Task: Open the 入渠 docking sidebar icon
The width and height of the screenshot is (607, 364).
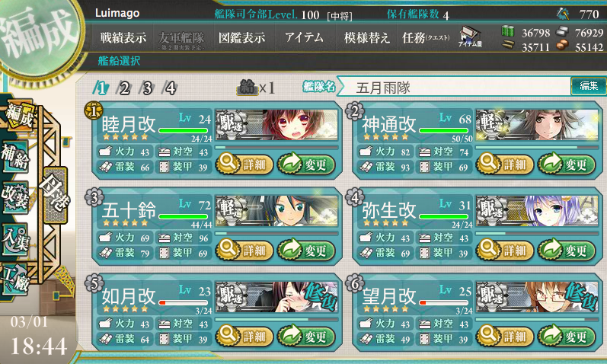Action: click(15, 239)
